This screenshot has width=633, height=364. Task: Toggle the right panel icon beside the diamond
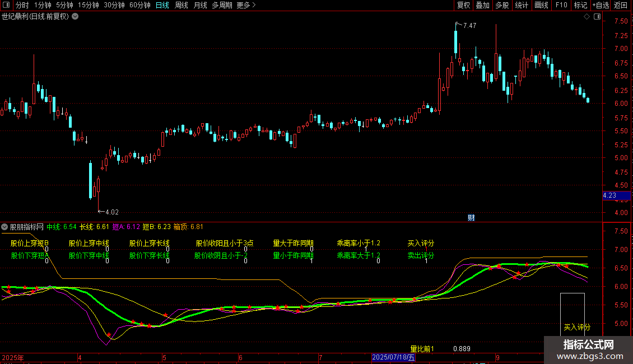pos(598,17)
